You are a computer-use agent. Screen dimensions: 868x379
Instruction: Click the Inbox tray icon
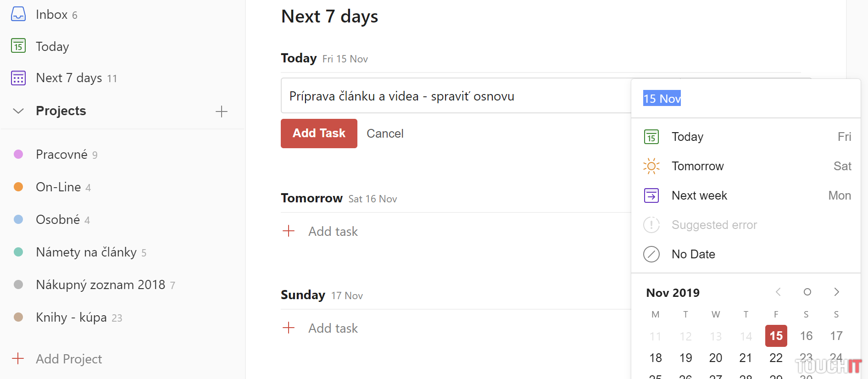click(x=18, y=14)
